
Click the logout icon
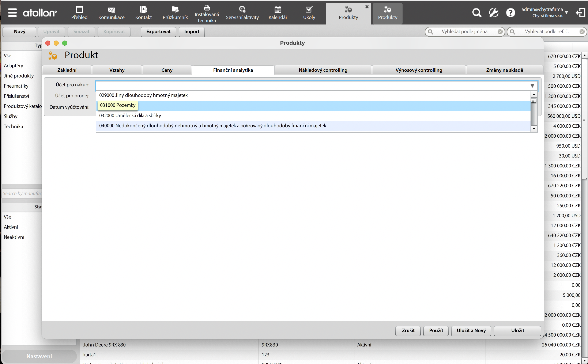(x=581, y=12)
